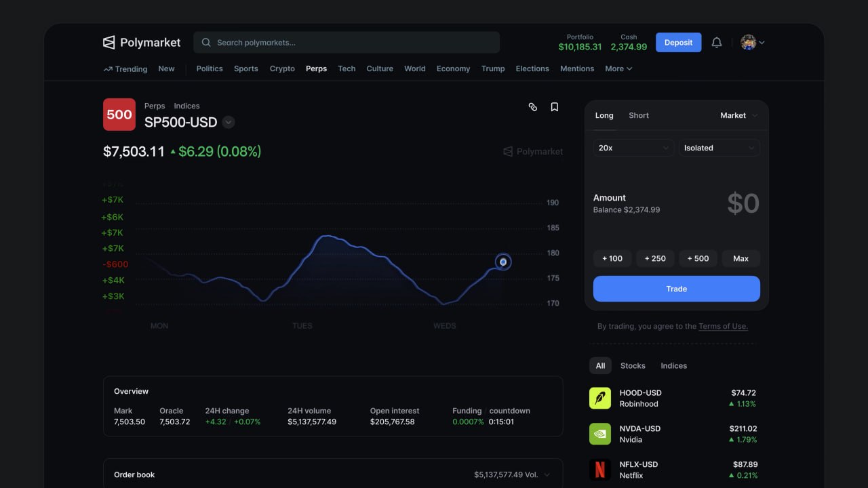Click the Mark price 7,503.50

click(x=130, y=422)
